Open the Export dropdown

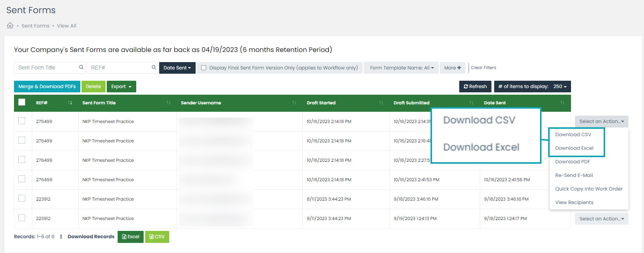[x=121, y=87]
